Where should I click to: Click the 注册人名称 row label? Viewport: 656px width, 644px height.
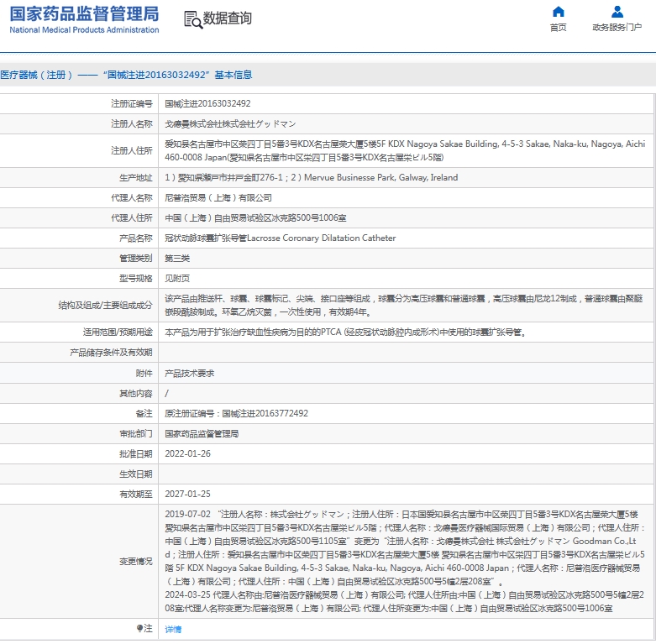click(131, 124)
